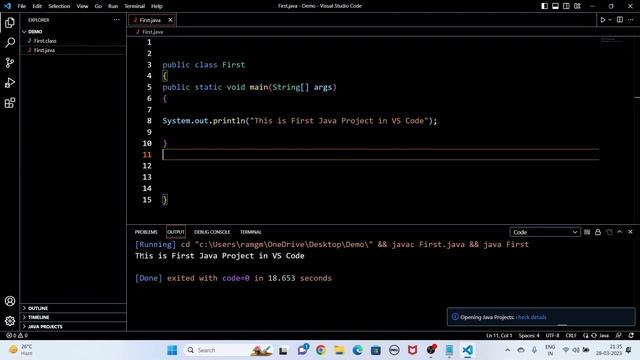Open the Terminal menu
The height and width of the screenshot is (360, 640).
(135, 6)
